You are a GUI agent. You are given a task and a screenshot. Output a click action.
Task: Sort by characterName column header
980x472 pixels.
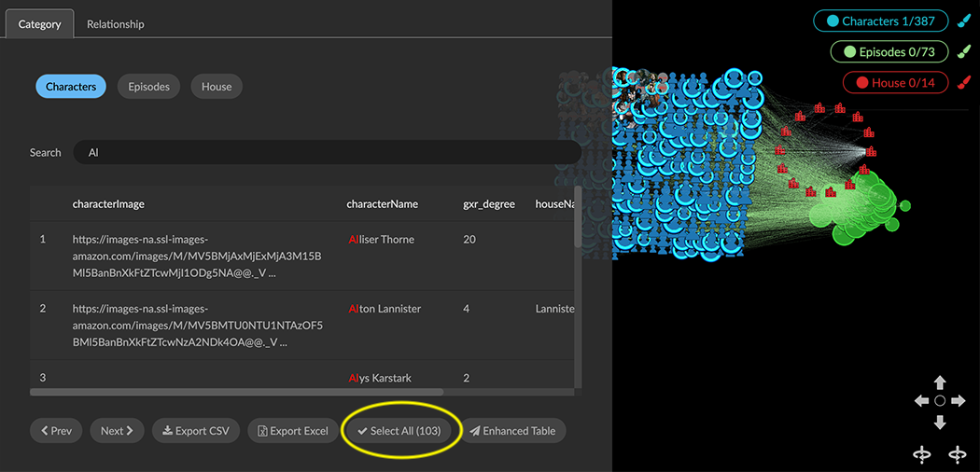pyautogui.click(x=383, y=204)
